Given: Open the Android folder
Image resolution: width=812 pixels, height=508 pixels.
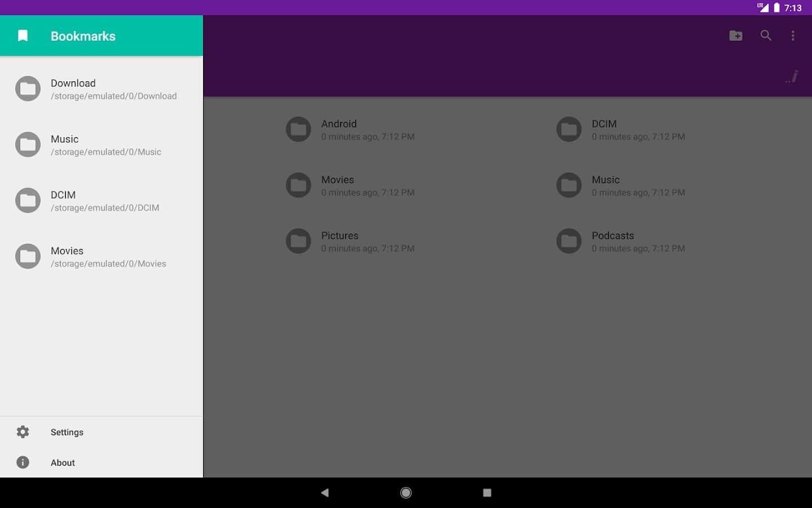Looking at the screenshot, I should 339,129.
